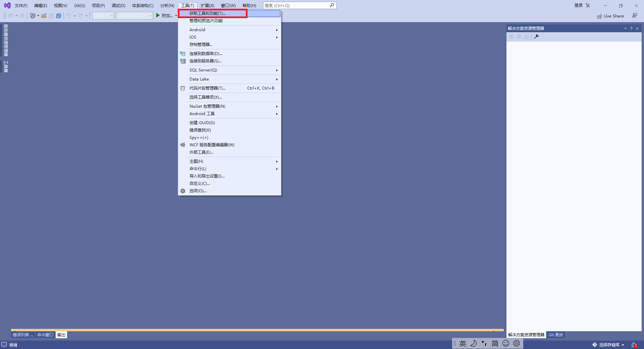Image resolution: width=644 pixels, height=349 pixels.
Task: Expand the NuGet 包管理器 submenu
Action: click(x=230, y=106)
